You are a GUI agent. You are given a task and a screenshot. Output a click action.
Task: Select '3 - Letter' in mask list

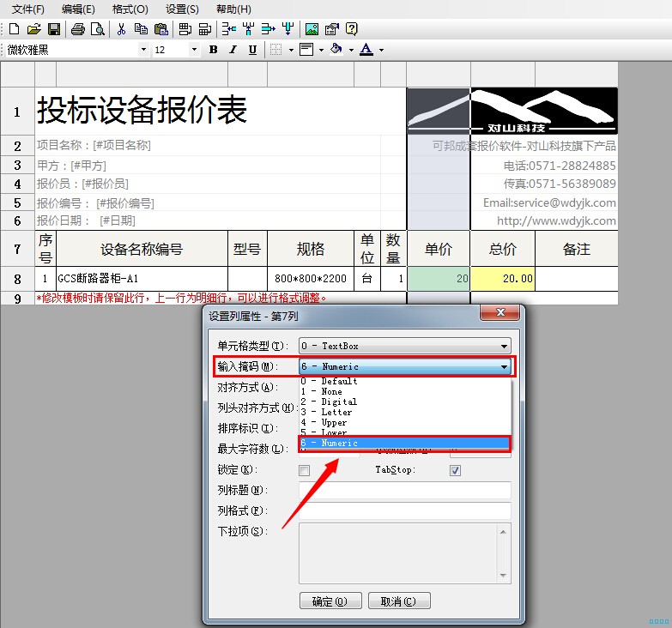coord(404,412)
